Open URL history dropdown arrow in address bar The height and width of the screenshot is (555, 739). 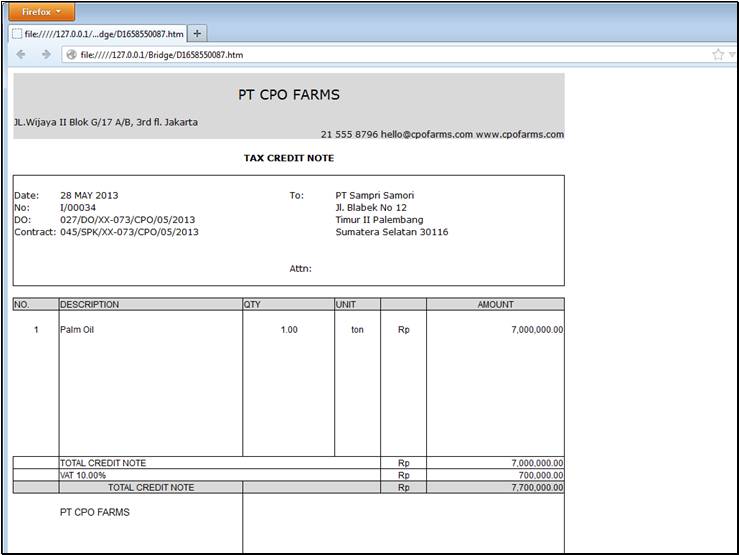tap(732, 55)
